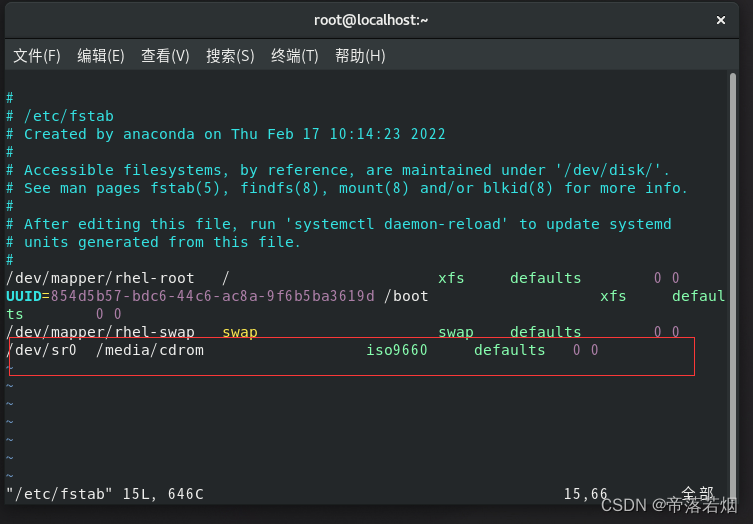Image resolution: width=753 pixels, height=524 pixels.
Task: Click the 'Created by anaconda' comment line
Action: pyautogui.click(x=226, y=134)
